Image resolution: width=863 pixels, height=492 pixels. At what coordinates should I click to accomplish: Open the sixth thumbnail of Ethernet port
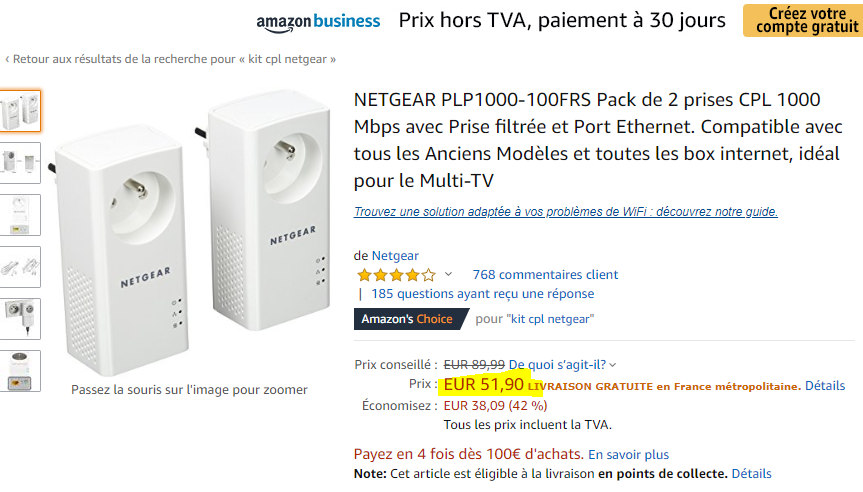pos(20,371)
